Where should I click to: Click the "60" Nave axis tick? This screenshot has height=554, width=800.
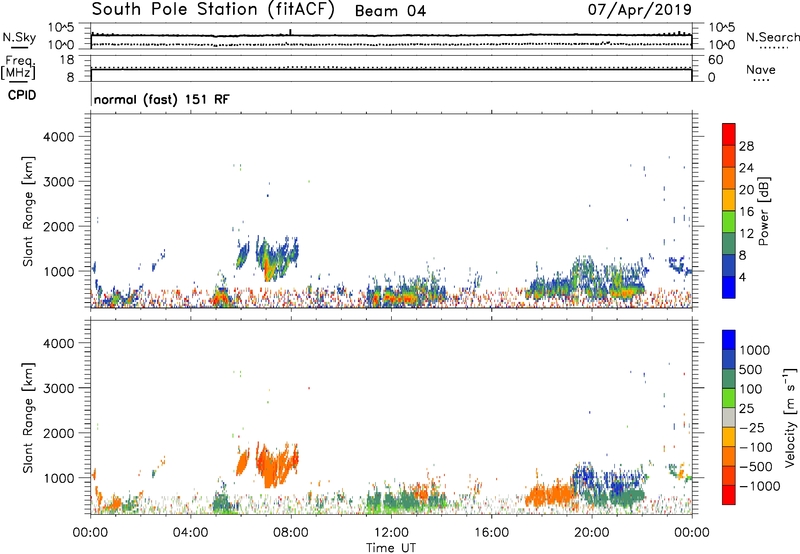(715, 60)
